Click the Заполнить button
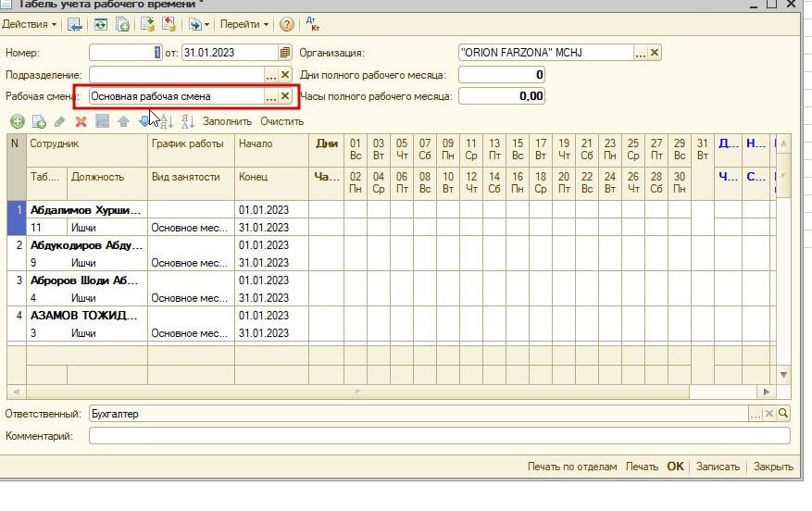This screenshot has width=812, height=511. click(227, 121)
